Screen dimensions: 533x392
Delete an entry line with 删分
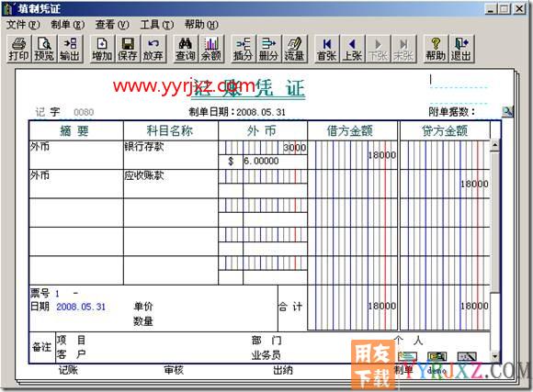point(268,49)
